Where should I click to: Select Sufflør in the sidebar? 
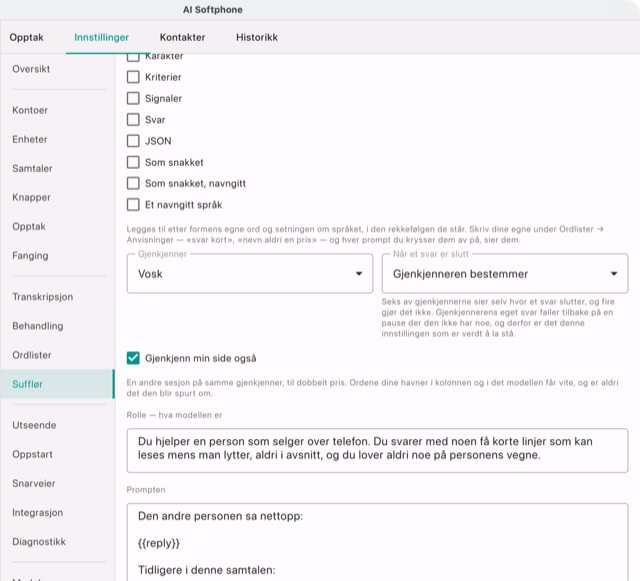(57, 384)
